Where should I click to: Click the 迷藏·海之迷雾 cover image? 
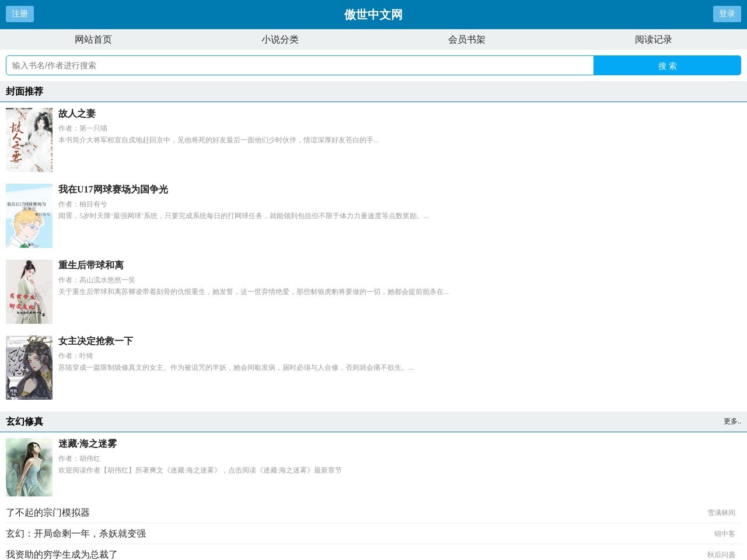(29, 467)
